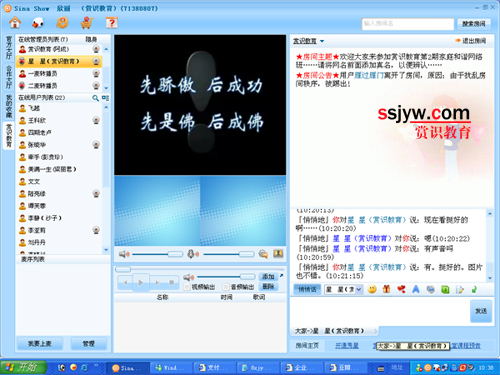Click the 发送 send button
Screen dimensions: 500x375
[481, 311]
